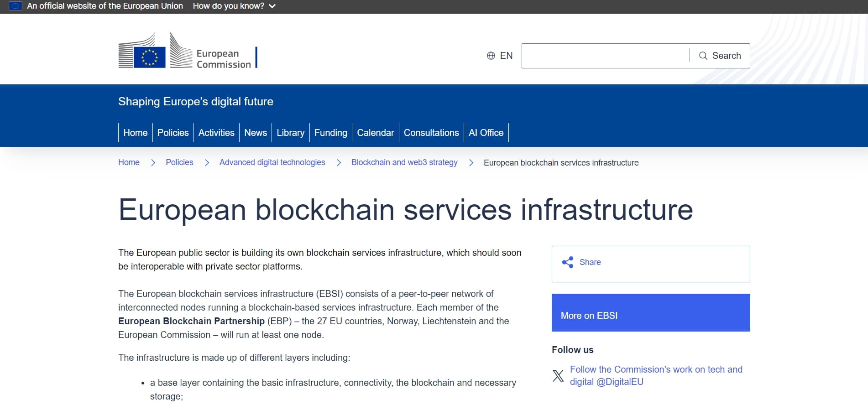This screenshot has width=868, height=410.
Task: Click the X (Twitter) logo icon
Action: pos(558,376)
